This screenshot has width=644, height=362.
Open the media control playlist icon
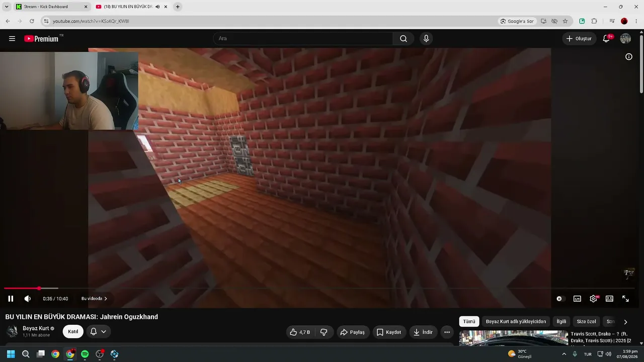point(612,21)
